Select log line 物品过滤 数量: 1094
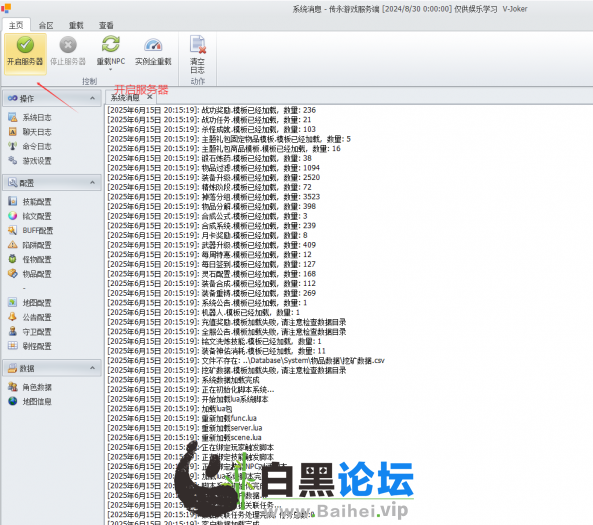The width and height of the screenshot is (593, 525). [x=213, y=168]
